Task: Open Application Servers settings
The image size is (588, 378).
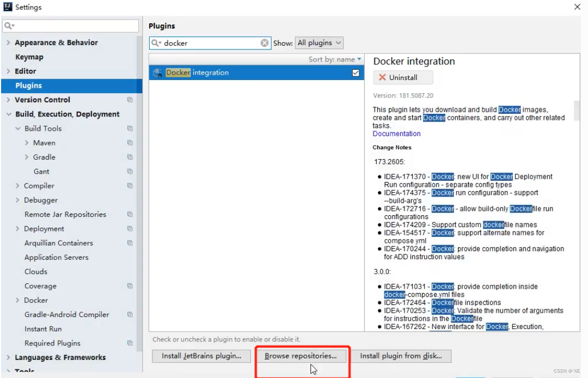Action: (x=56, y=258)
